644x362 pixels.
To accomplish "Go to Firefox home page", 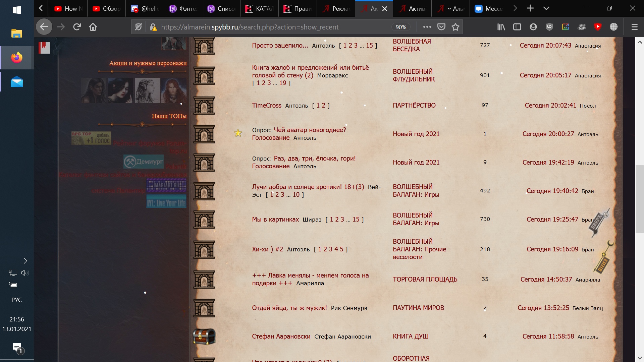I will [x=93, y=27].
